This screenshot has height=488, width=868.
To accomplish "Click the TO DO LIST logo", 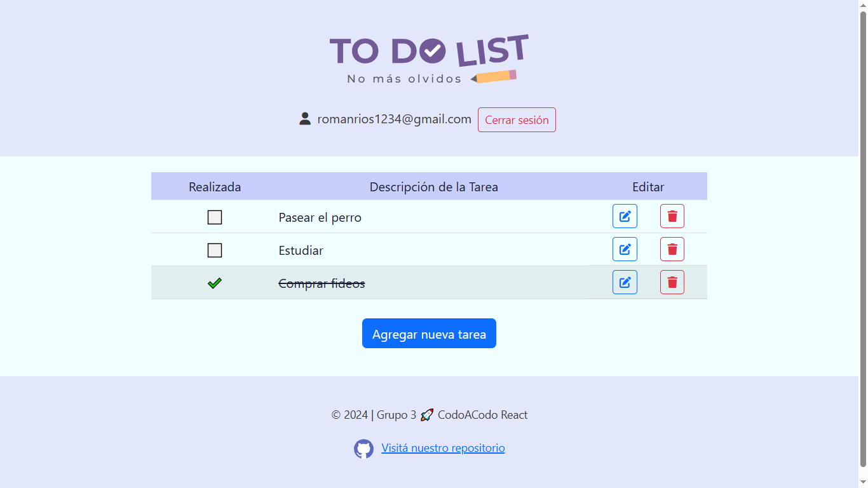I will point(429,58).
